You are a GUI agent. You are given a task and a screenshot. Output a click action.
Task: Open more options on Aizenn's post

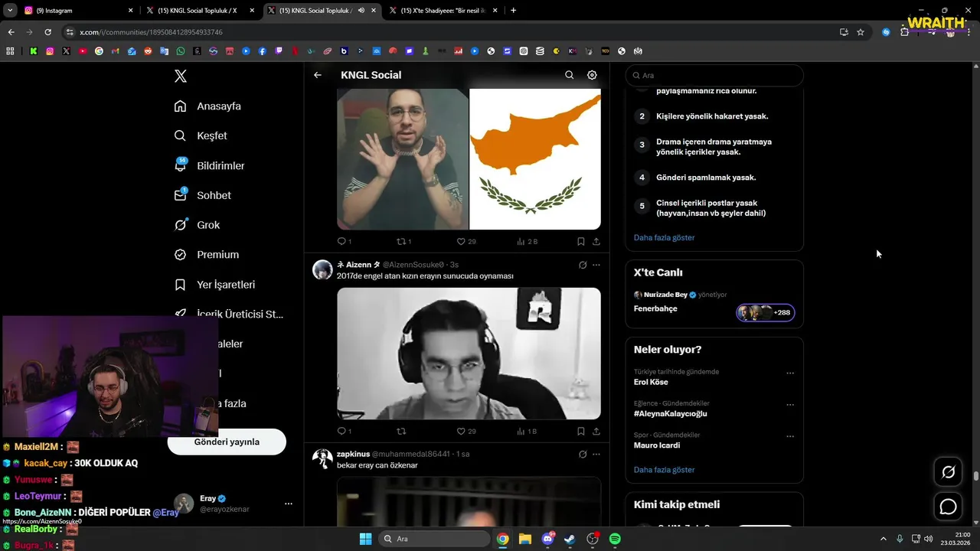click(x=596, y=265)
